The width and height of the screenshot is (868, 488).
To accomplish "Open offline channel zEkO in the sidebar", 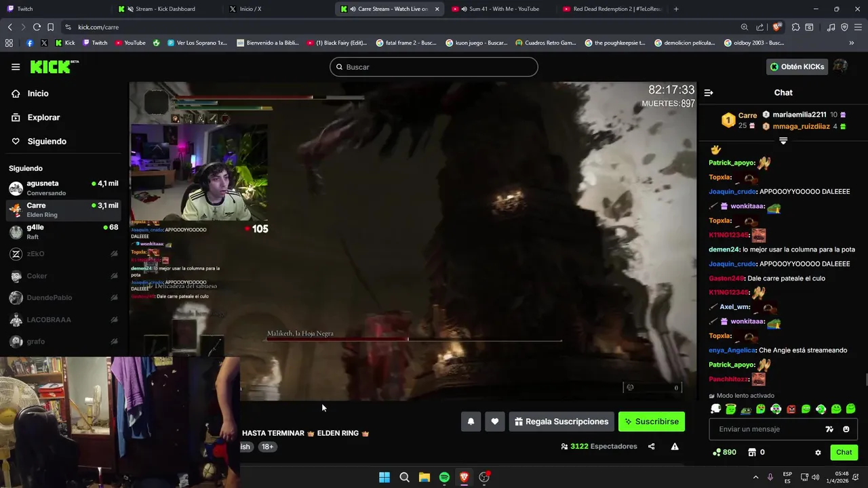I will (64, 254).
